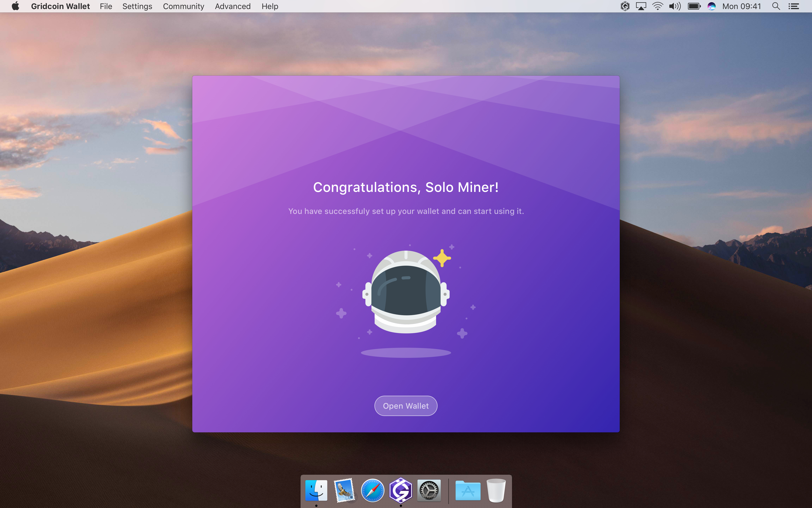The height and width of the screenshot is (508, 812).
Task: Open the Gridcoin Wallet application menu
Action: point(60,6)
